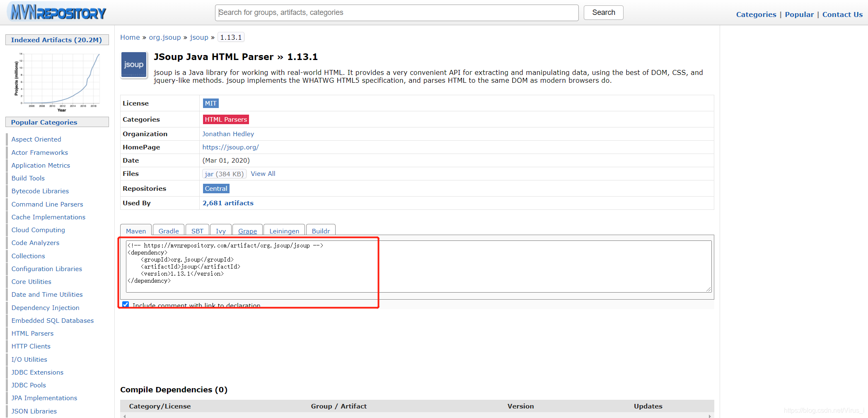
Task: Open Application Metrics category
Action: [41, 166]
